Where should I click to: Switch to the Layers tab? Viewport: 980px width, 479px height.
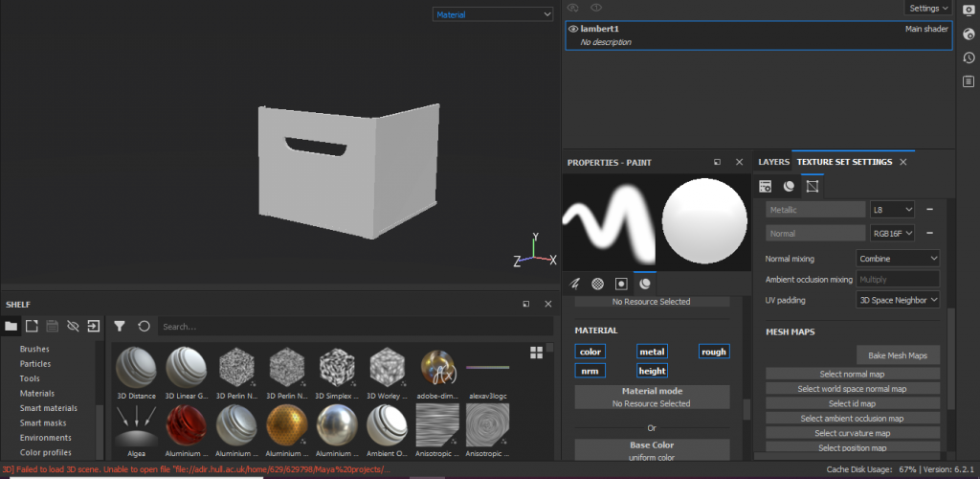(773, 162)
